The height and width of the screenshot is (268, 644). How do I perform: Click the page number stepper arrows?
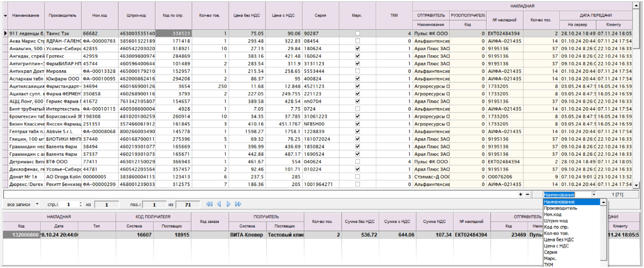(x=80, y=204)
